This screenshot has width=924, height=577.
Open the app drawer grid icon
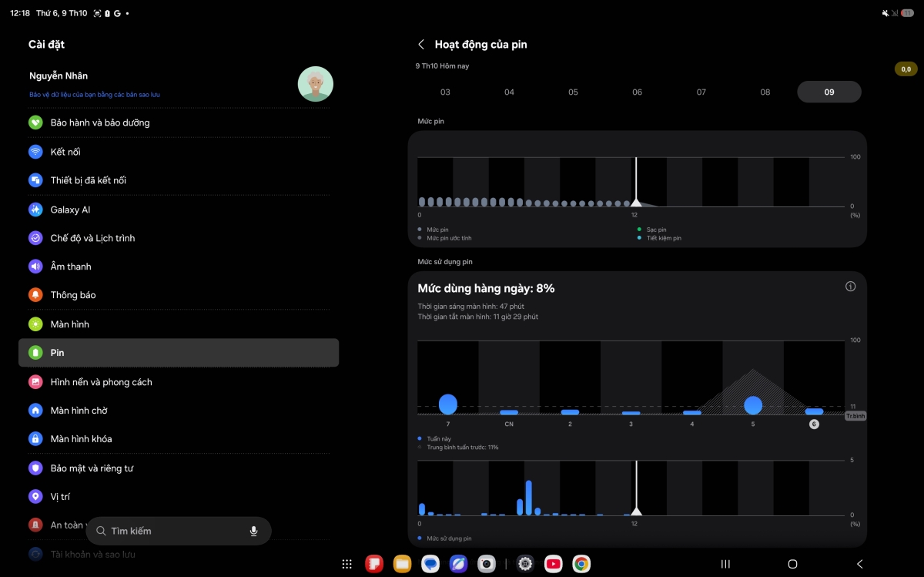pyautogui.click(x=347, y=564)
